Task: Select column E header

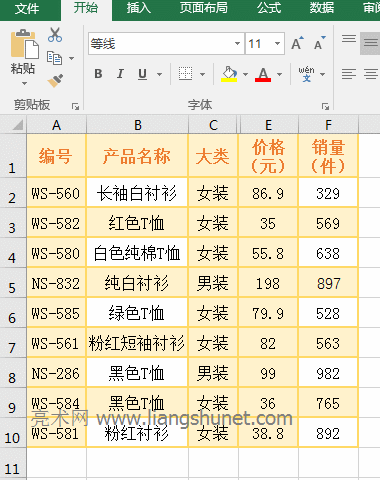Action: click(268, 125)
